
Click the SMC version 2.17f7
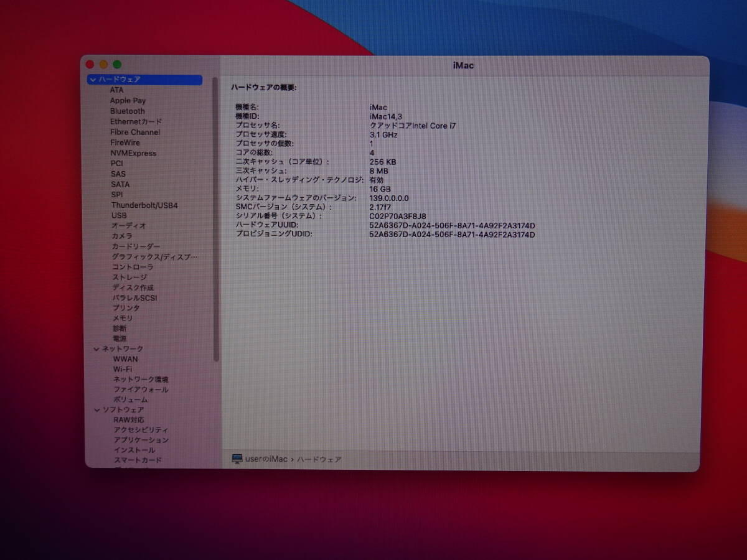pyautogui.click(x=380, y=207)
